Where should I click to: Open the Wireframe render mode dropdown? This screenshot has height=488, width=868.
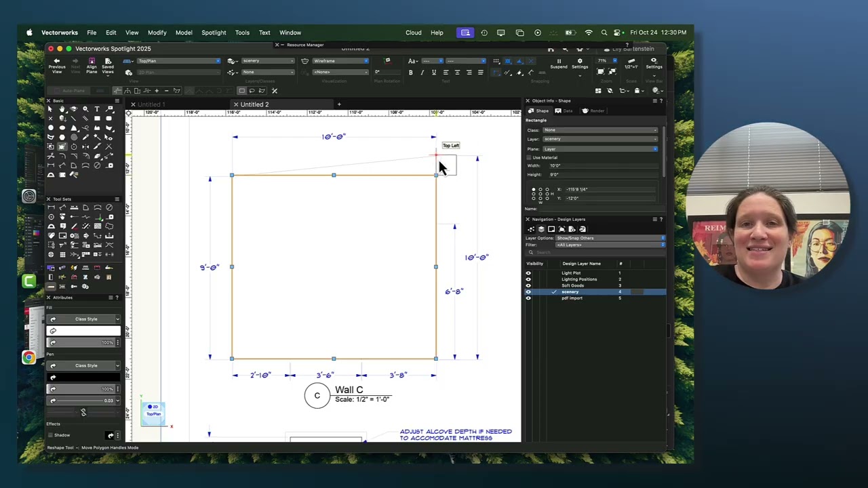point(340,61)
